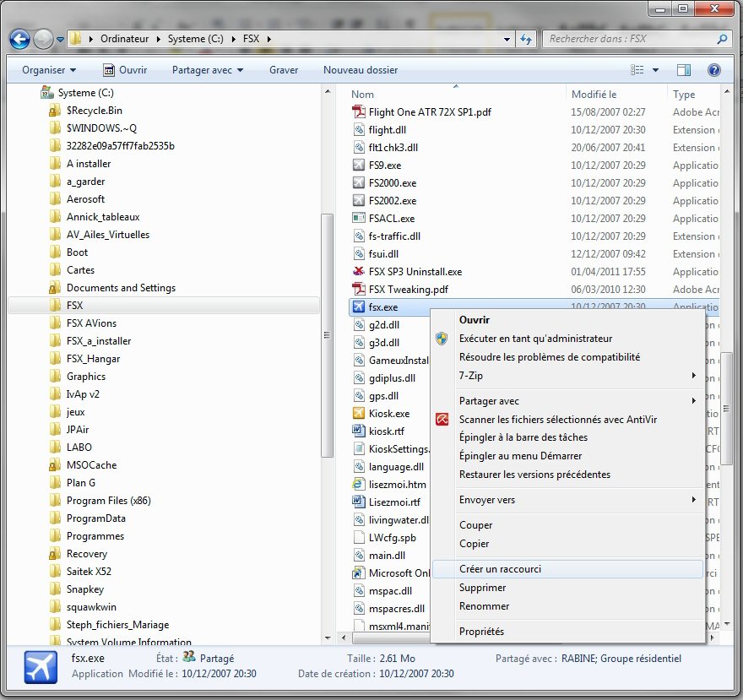Screen dimensions: 743x700
Task: Open the Program Files (x86) folder
Action: [x=109, y=501]
